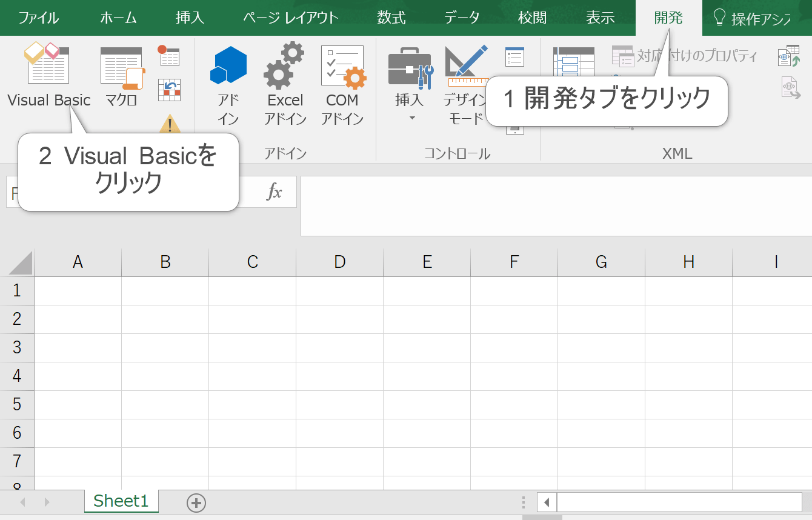Open the 数式 ribbon tab
Viewport: 812px width, 520px height.
[x=391, y=18]
